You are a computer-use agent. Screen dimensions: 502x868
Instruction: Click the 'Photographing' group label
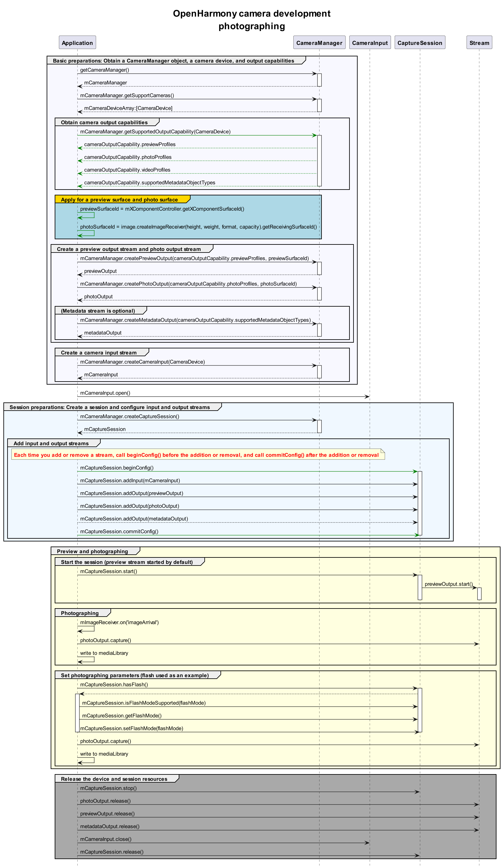[x=79, y=613]
